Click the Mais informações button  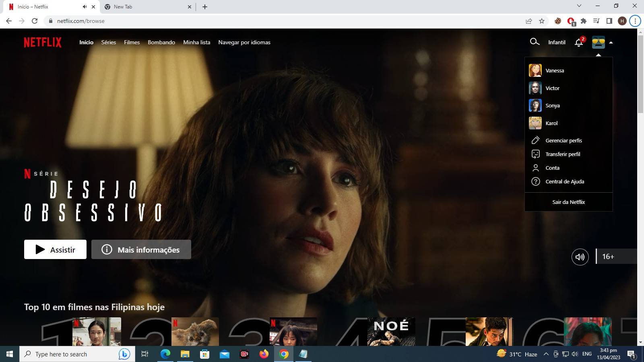click(141, 249)
